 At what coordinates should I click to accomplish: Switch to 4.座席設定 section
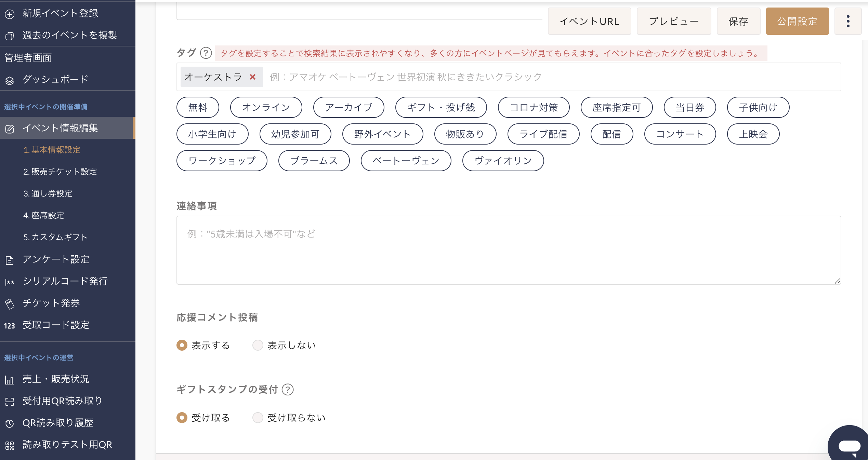click(x=44, y=215)
